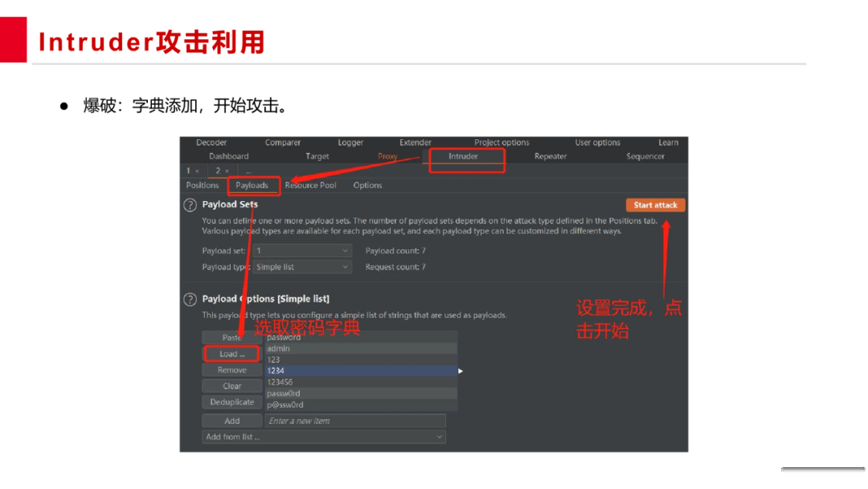Select the 'p@ssw0rd' payload entry
The image size is (868, 489).
(361, 405)
